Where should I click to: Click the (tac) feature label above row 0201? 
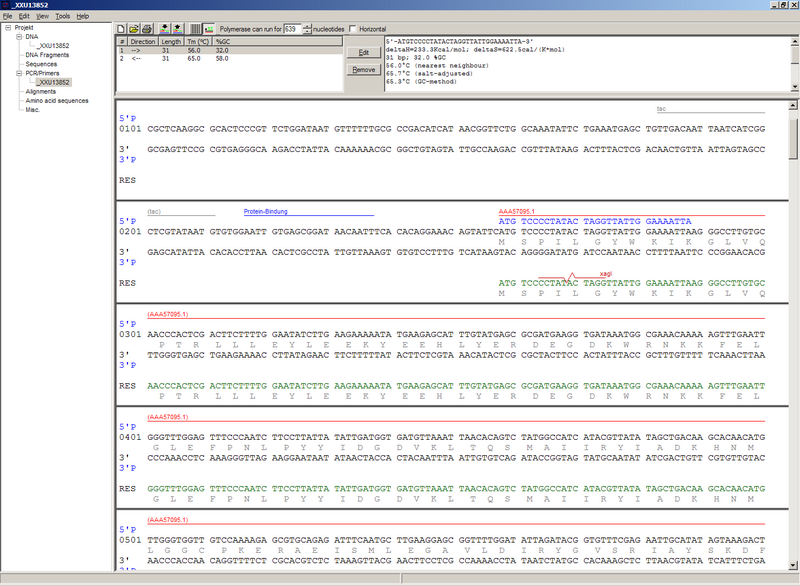pos(154,212)
